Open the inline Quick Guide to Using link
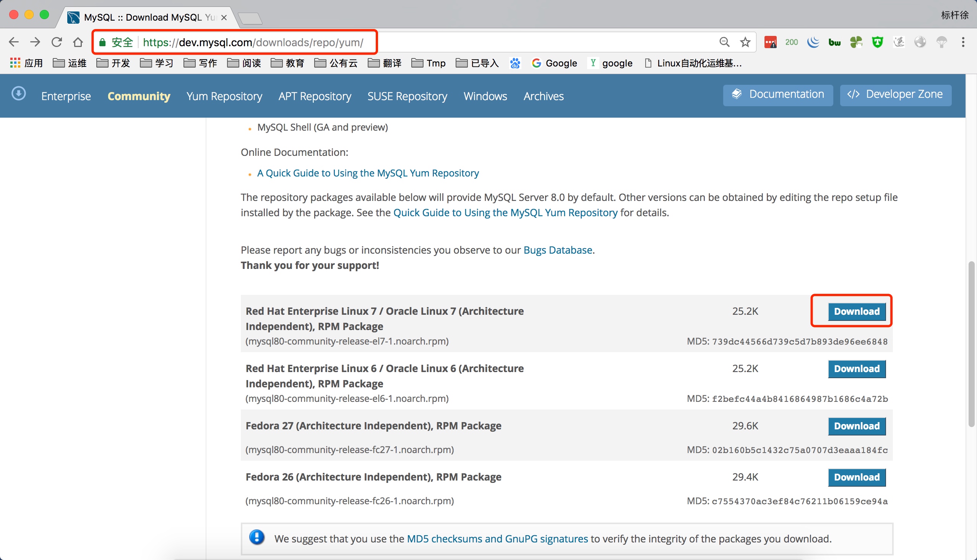This screenshot has width=977, height=560. (x=505, y=212)
